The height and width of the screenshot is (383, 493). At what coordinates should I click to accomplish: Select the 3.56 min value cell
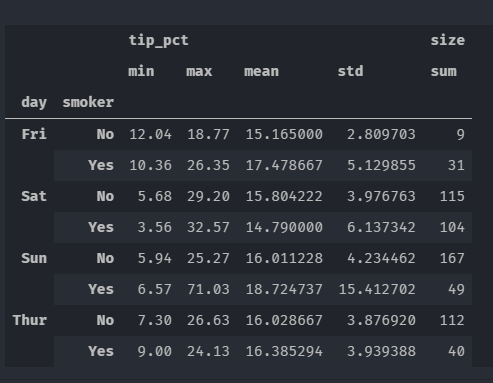pos(155,227)
